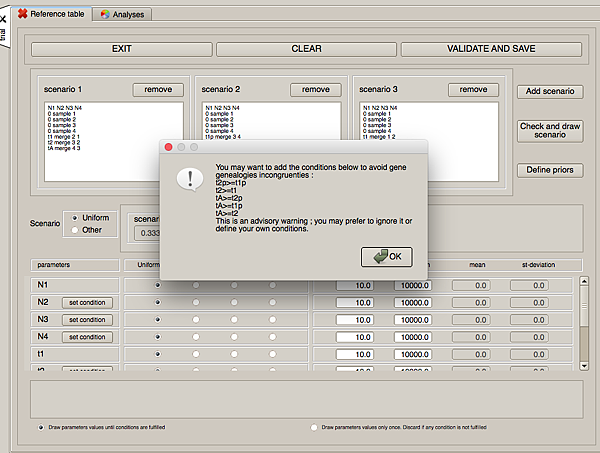This screenshot has width=600, height=453.
Task: Click the colorful Analyses tab icon
Action: click(x=105, y=14)
